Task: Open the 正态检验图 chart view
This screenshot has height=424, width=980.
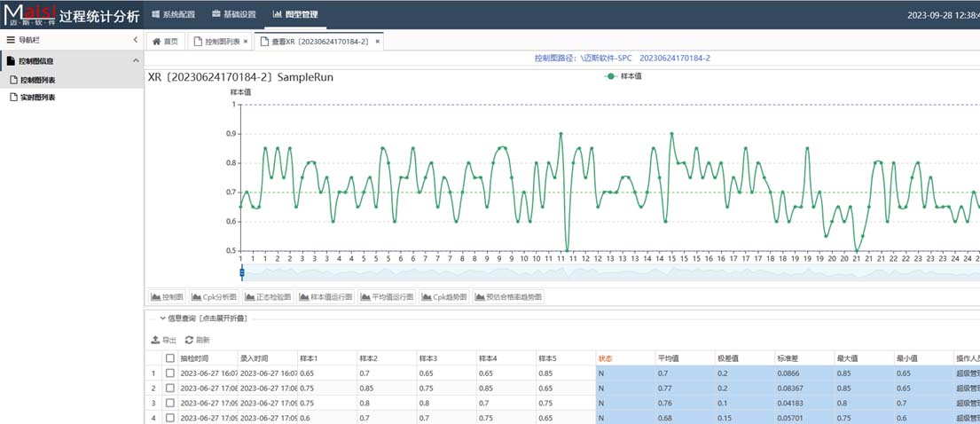Action: 267,297
